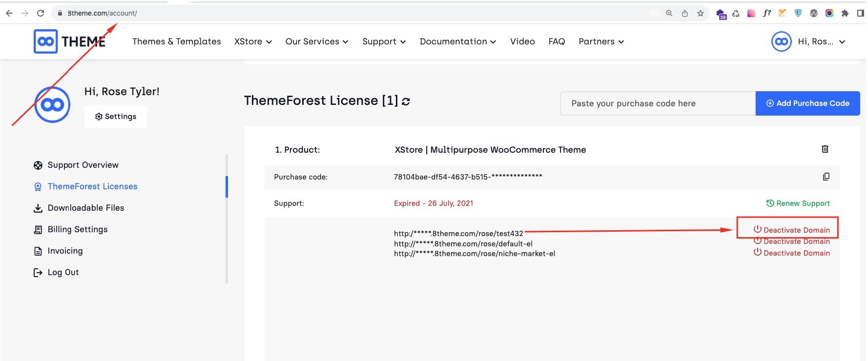The height and width of the screenshot is (361, 868).
Task: Expand the Support menu dropdown
Action: (384, 41)
